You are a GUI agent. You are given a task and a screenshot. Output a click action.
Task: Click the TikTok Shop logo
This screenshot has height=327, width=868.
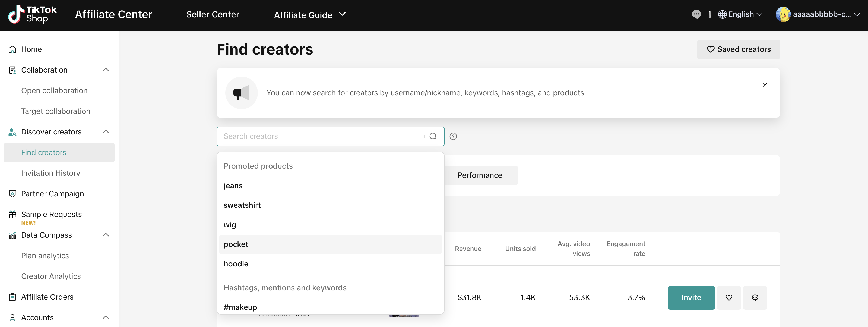[32, 14]
